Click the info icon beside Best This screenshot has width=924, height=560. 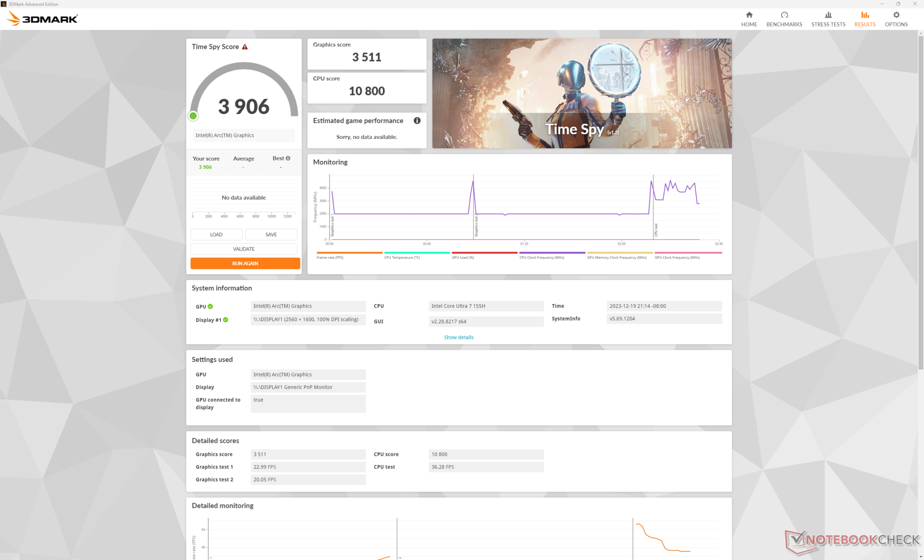click(x=288, y=158)
